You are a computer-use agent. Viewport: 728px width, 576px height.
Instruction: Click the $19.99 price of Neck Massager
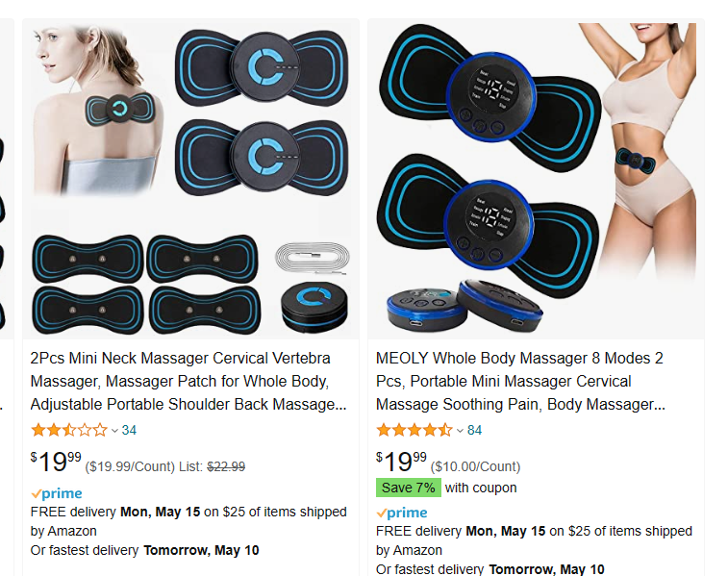coord(56,462)
